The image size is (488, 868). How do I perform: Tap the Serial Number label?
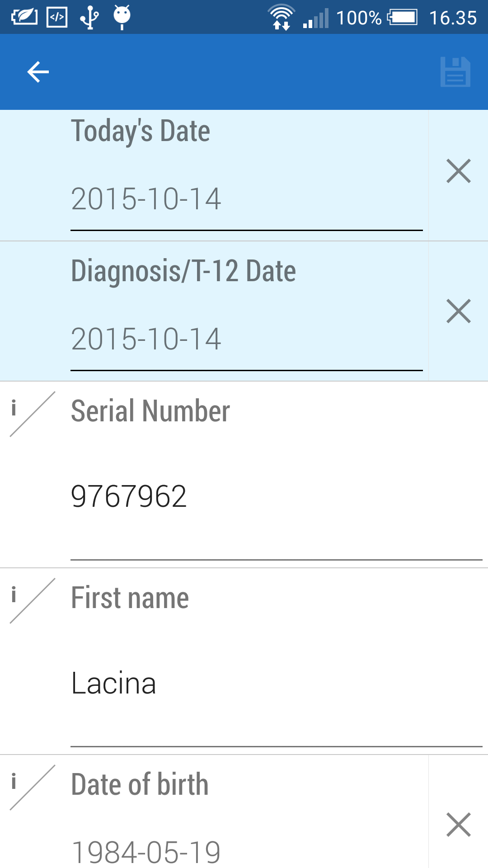(x=150, y=411)
